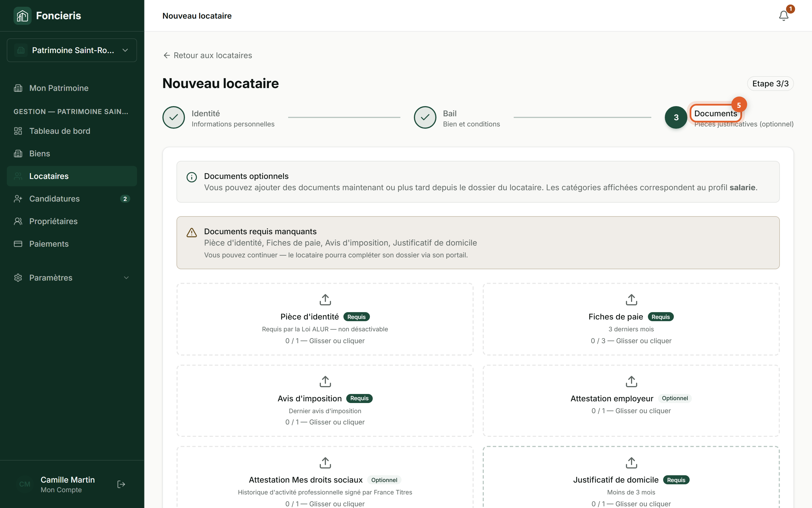Click the bold 'salarie' profile word
Viewport: 812px width, 508px height.
tap(742, 187)
